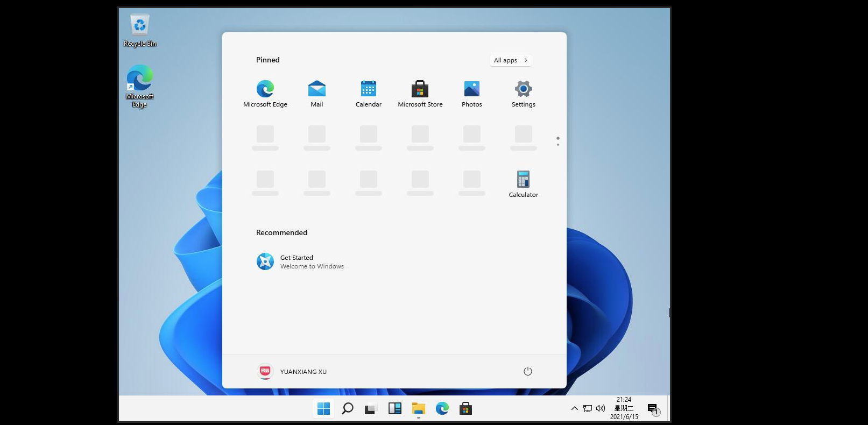The width and height of the screenshot is (868, 425).
Task: Open Search from the taskbar
Action: tap(348, 409)
